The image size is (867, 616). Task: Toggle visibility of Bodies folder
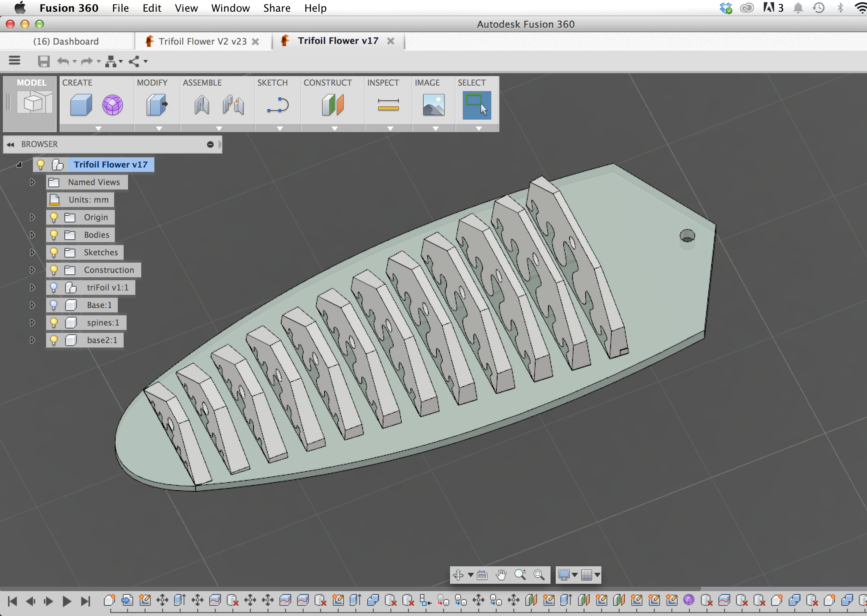coord(53,235)
